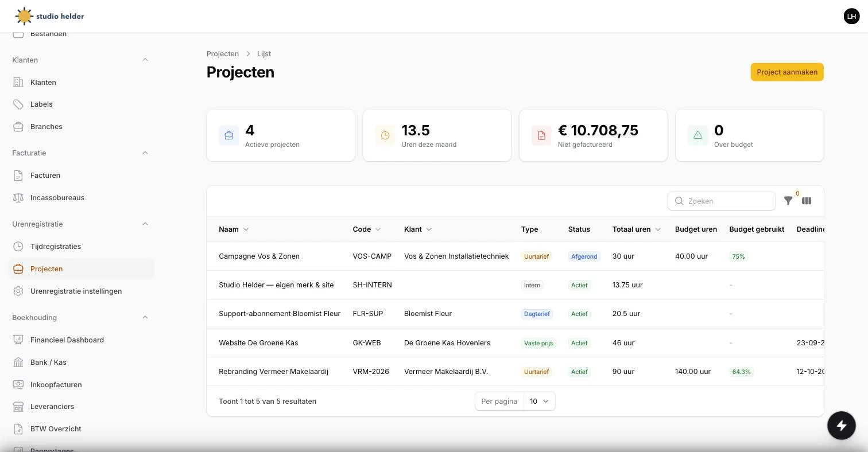
Task: Click the Studio Helder sun logo
Action: (x=24, y=16)
